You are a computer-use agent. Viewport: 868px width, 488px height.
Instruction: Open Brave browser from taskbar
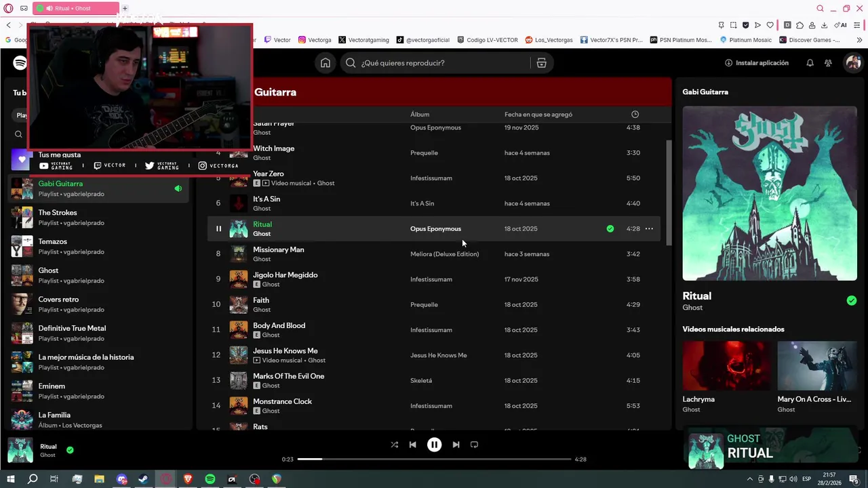pos(188,479)
